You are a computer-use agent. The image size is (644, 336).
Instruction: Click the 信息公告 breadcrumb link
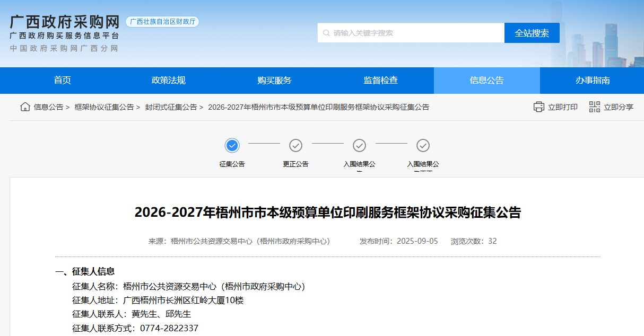(50, 107)
